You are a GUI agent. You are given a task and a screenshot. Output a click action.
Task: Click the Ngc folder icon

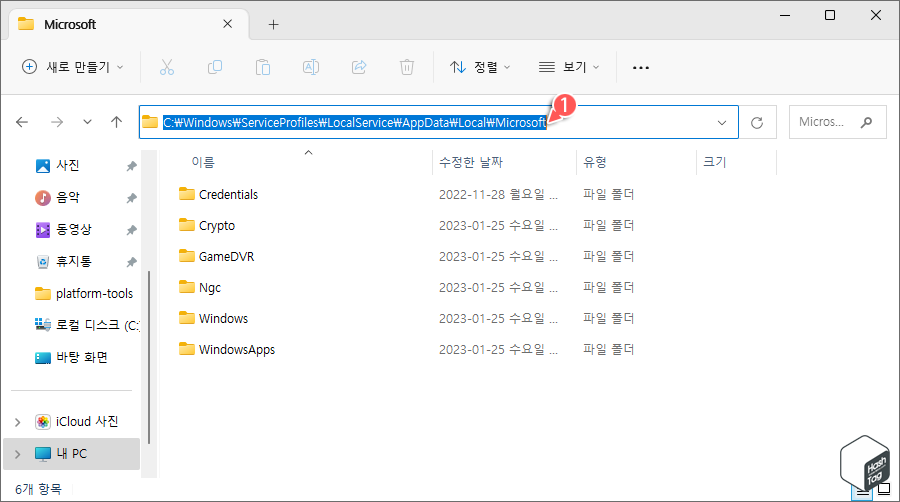point(187,287)
